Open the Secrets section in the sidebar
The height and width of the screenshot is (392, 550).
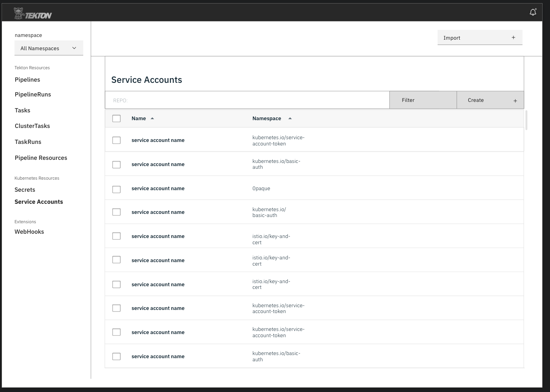click(x=25, y=189)
